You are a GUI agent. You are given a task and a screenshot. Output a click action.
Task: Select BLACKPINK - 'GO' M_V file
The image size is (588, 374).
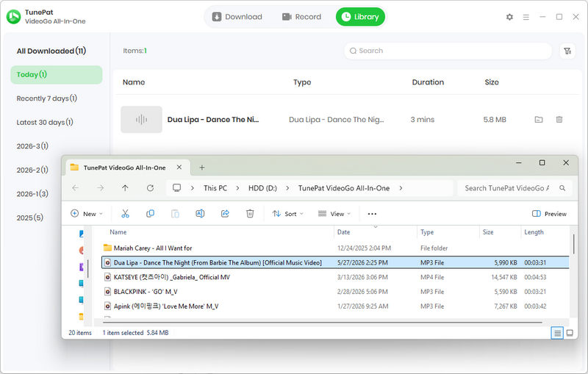(336, 292)
